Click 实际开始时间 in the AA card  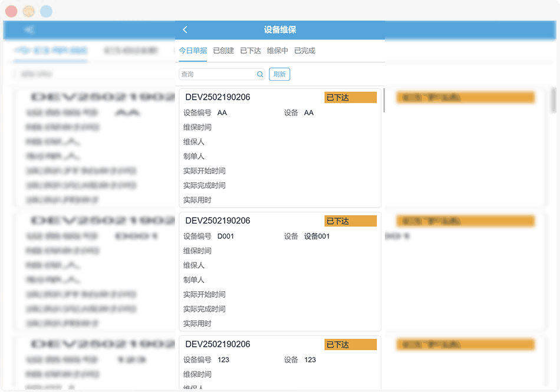point(205,171)
